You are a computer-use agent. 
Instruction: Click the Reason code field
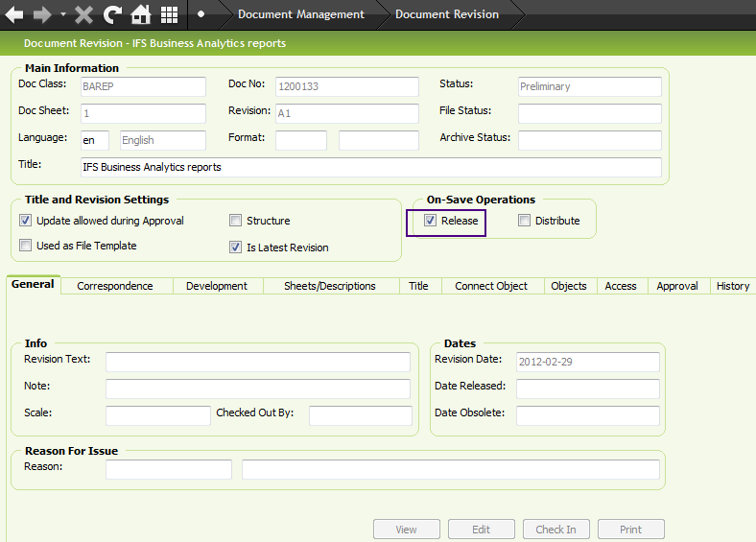[x=169, y=469]
